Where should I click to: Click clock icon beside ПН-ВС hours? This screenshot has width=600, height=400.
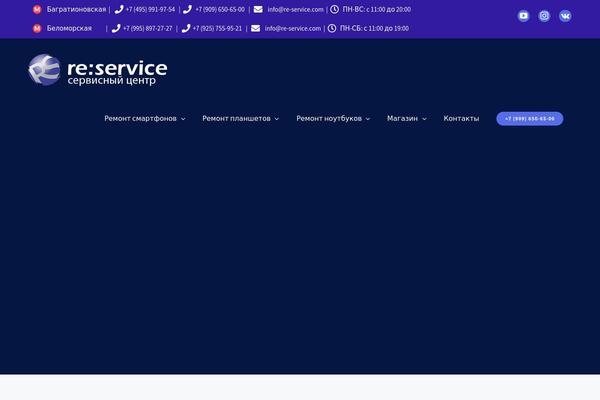click(334, 10)
